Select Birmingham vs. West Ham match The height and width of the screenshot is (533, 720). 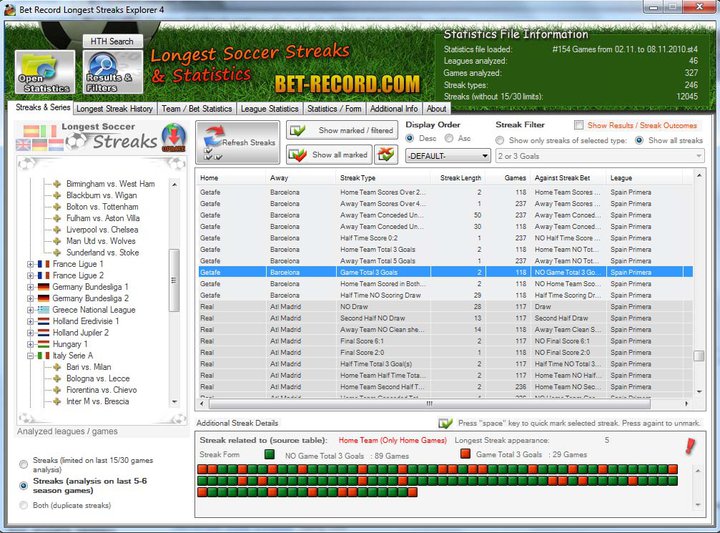[x=110, y=184]
